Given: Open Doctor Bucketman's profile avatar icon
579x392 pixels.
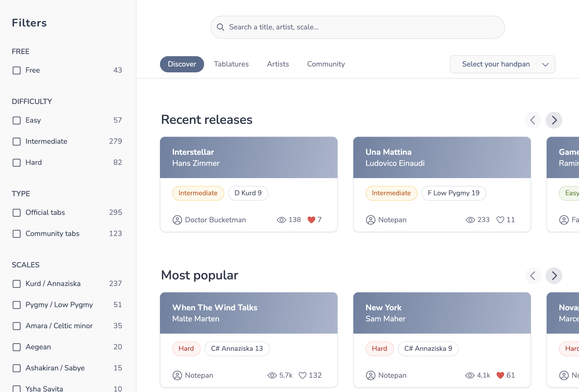Looking at the screenshot, I should pyautogui.click(x=177, y=220).
